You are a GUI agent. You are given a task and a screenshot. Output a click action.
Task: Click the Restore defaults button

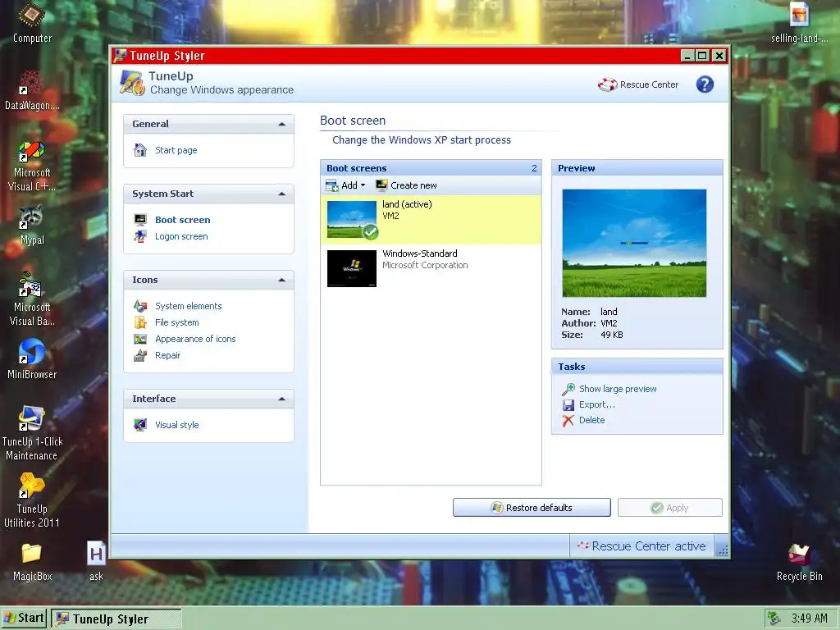pyautogui.click(x=532, y=507)
